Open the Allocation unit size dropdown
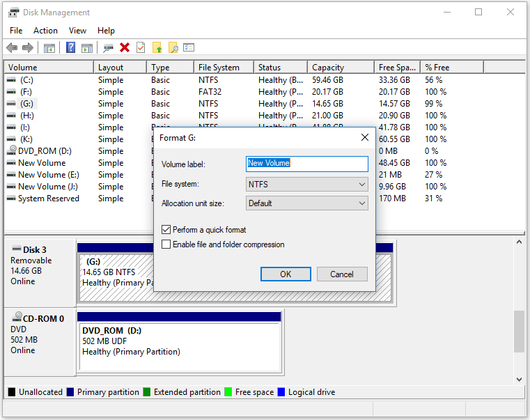Image resolution: width=530 pixels, height=420 pixels. point(307,203)
